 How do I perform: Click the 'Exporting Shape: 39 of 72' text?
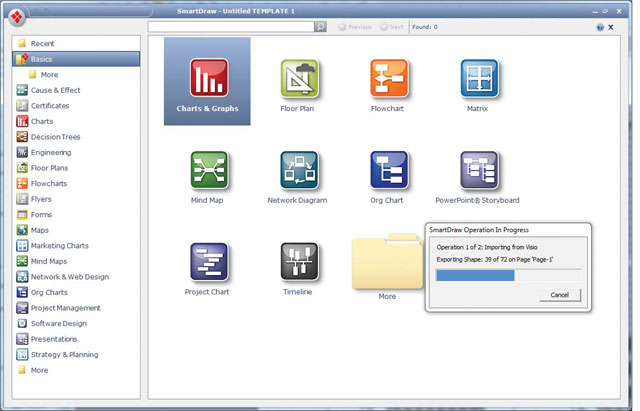[x=495, y=259]
